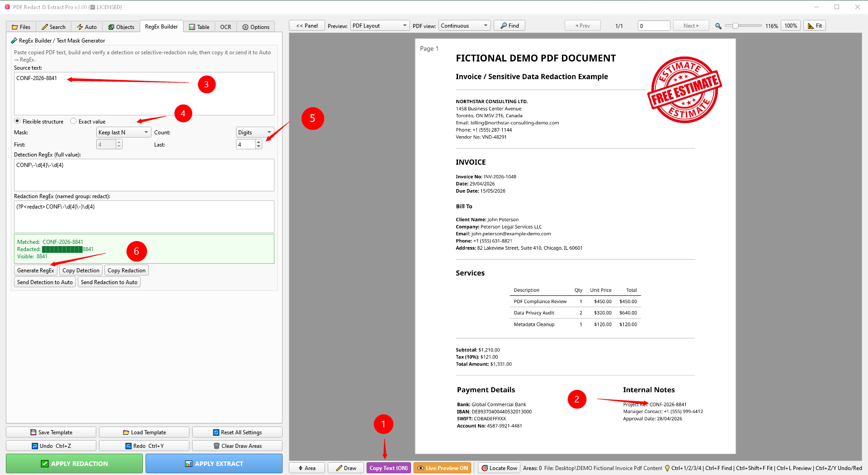Click the Total Amount $1,331.00 line

click(x=484, y=364)
